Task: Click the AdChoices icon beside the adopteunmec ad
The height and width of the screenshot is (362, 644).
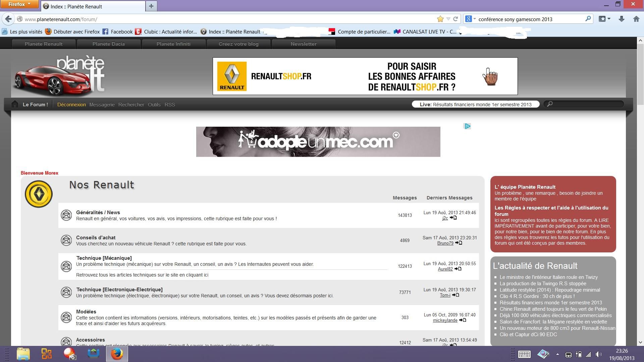Action: click(467, 126)
